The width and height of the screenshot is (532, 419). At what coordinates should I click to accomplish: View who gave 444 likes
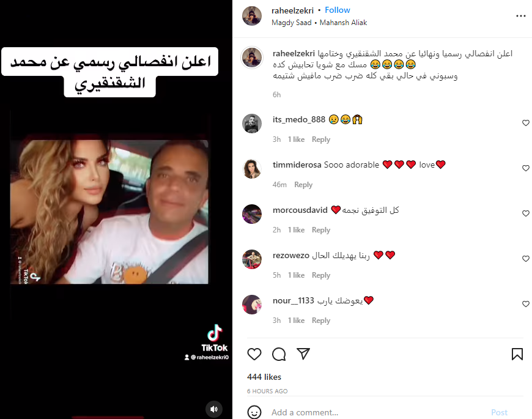[264, 377]
